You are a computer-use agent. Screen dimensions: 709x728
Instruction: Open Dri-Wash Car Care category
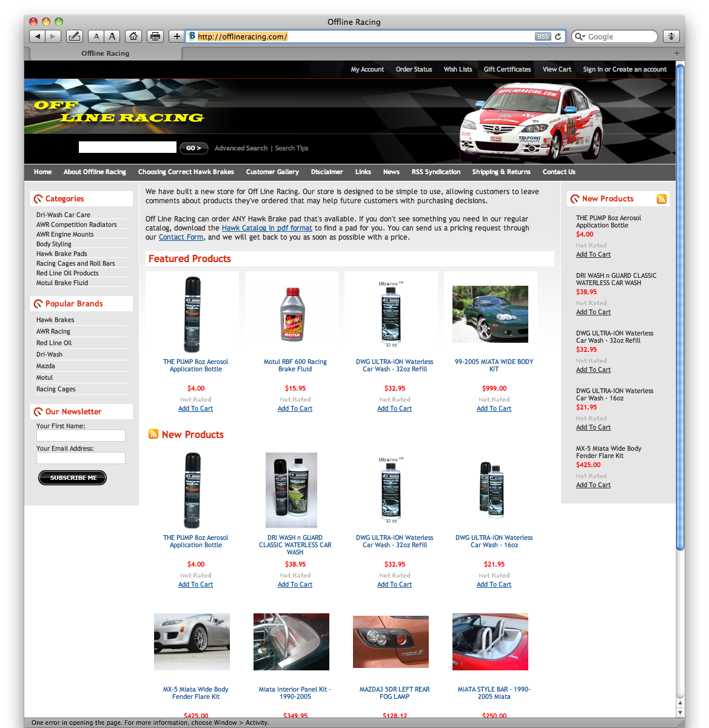63,215
